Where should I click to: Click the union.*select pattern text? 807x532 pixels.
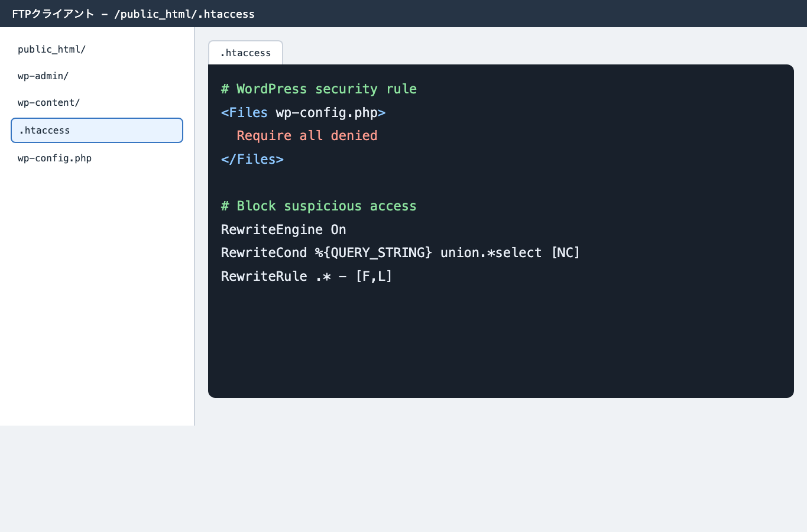point(491,252)
